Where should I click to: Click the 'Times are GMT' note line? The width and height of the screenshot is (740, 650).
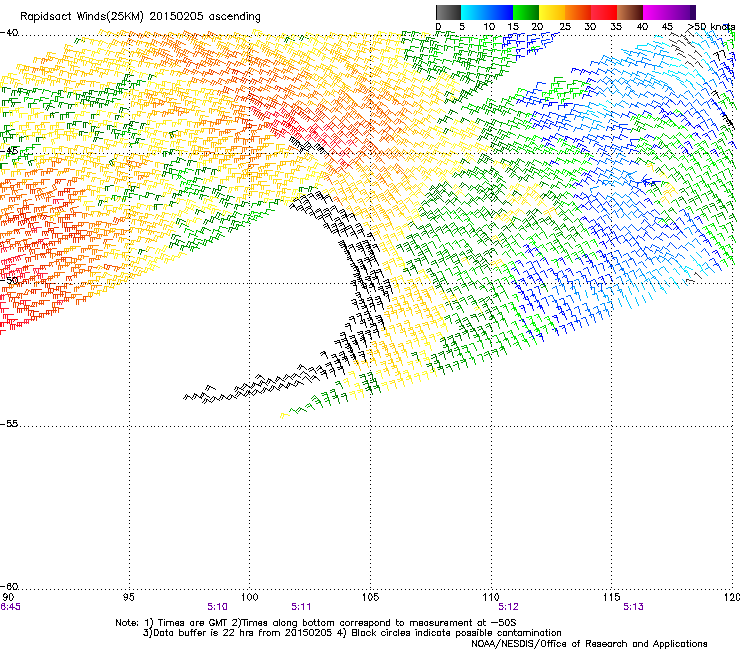[x=316, y=623]
